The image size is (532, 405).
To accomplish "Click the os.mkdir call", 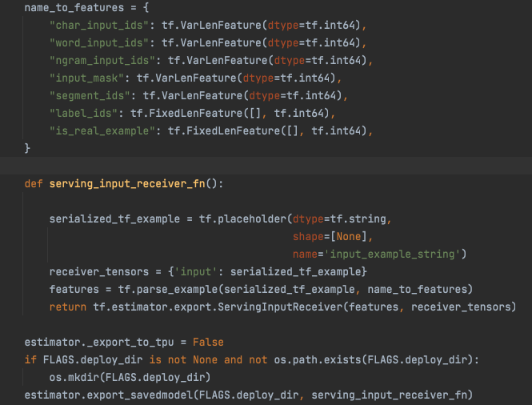I will point(74,378).
